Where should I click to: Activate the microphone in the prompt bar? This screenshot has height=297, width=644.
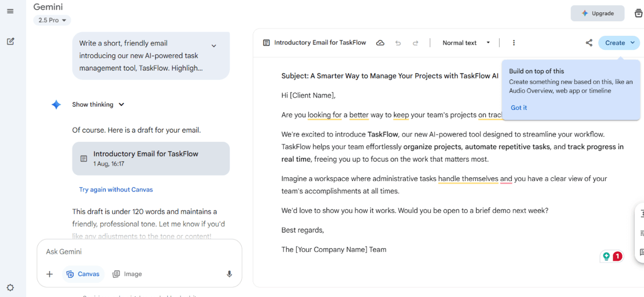pos(229,274)
